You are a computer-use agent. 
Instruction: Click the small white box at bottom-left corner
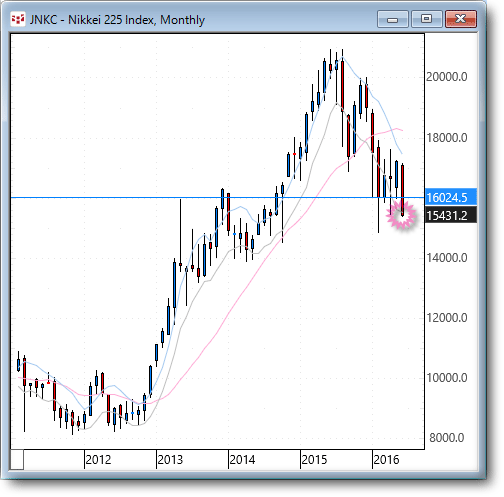(17, 460)
